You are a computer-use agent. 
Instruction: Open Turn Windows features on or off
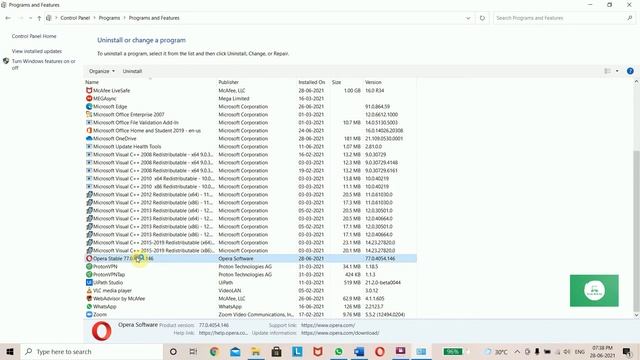click(43, 64)
